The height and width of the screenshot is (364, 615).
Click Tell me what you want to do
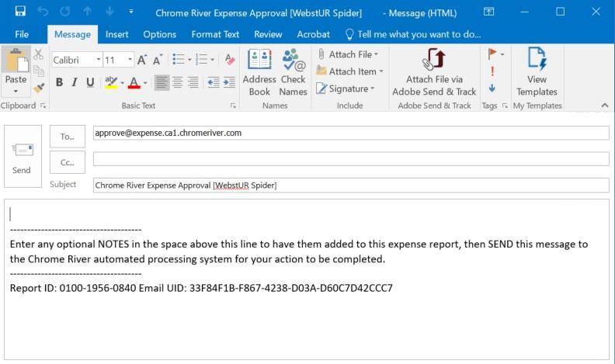point(413,34)
